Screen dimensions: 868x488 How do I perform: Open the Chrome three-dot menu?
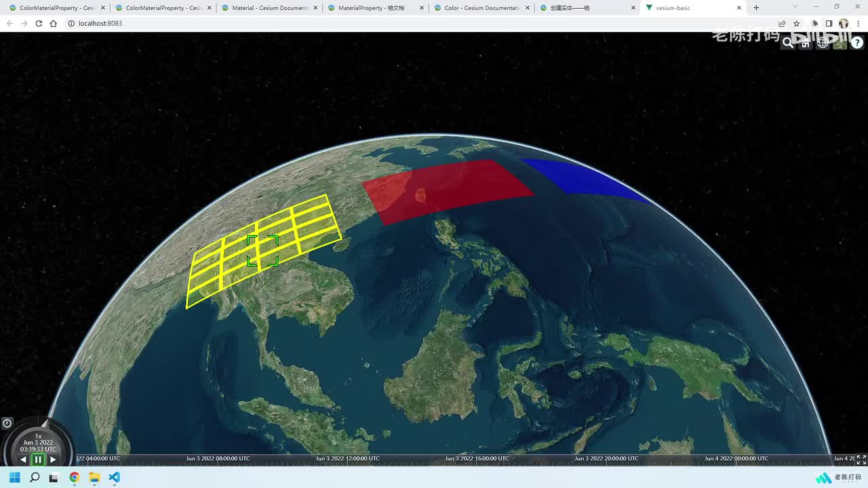tap(859, 24)
